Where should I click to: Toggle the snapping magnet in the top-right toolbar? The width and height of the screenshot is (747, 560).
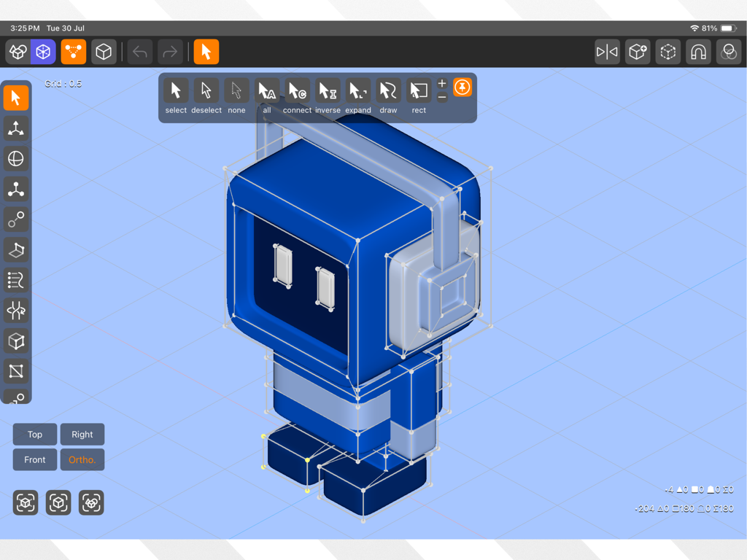697,52
